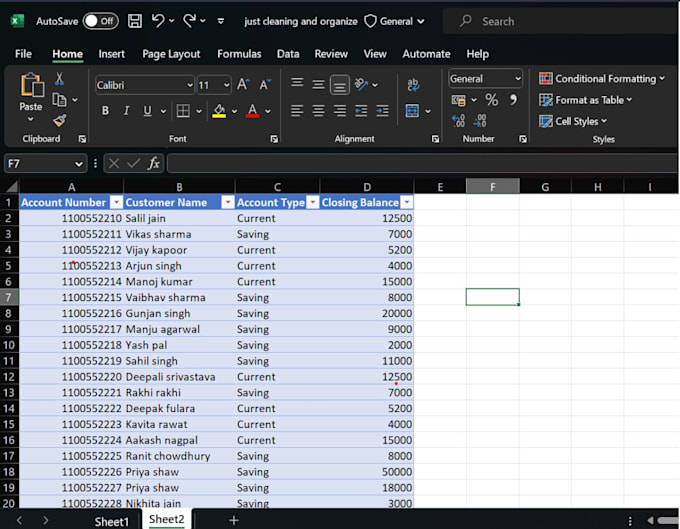Open the General sensitivity label dropdown
680x529 pixels.
[394, 21]
